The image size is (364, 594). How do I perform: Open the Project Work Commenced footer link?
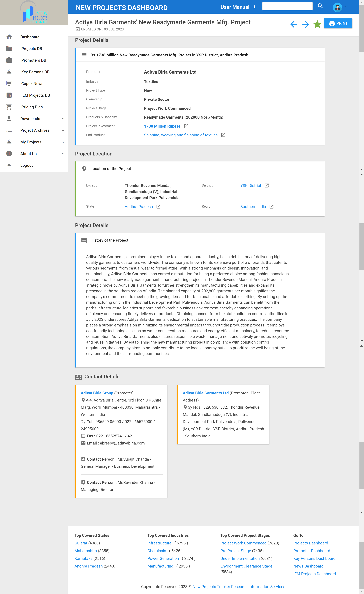[x=243, y=543]
